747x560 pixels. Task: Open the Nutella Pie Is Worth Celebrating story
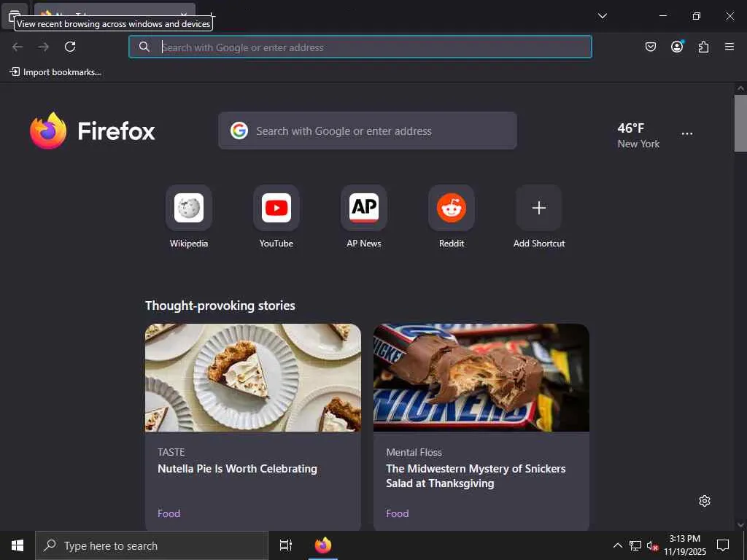coord(237,469)
